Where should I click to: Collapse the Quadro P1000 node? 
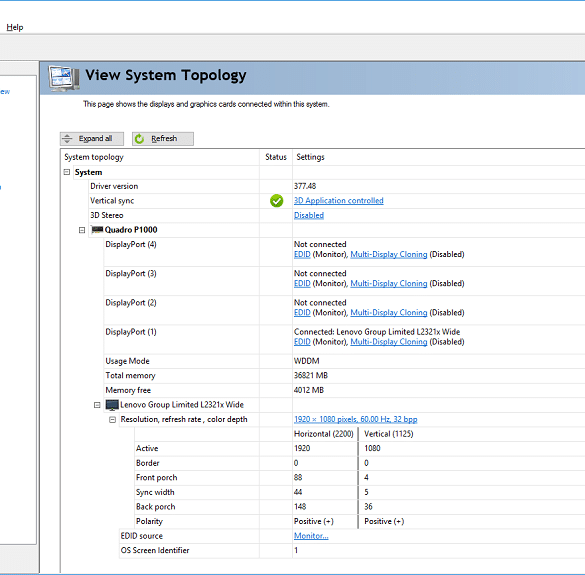tap(82, 230)
